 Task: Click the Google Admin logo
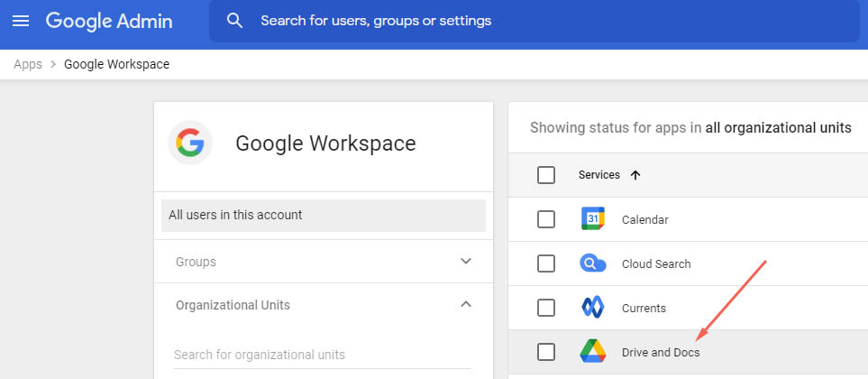[x=109, y=21]
